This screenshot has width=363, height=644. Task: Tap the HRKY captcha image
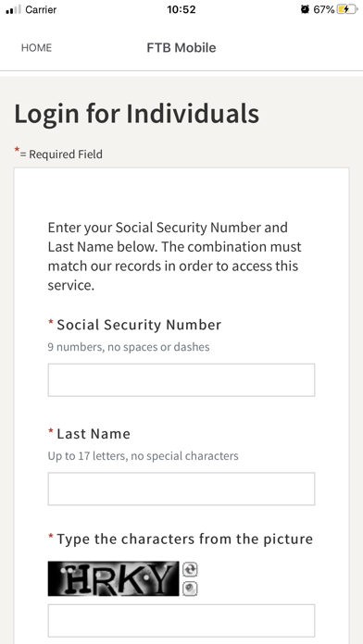point(114,578)
